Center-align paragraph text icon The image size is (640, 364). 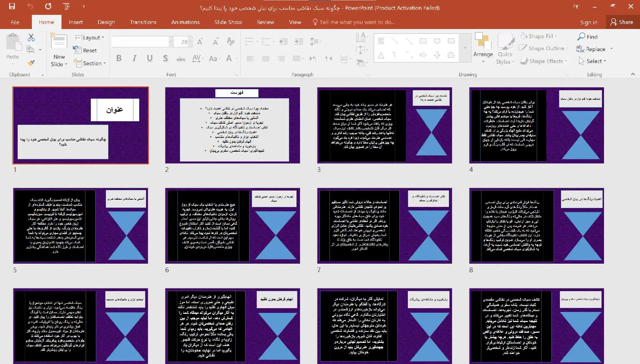point(266,58)
